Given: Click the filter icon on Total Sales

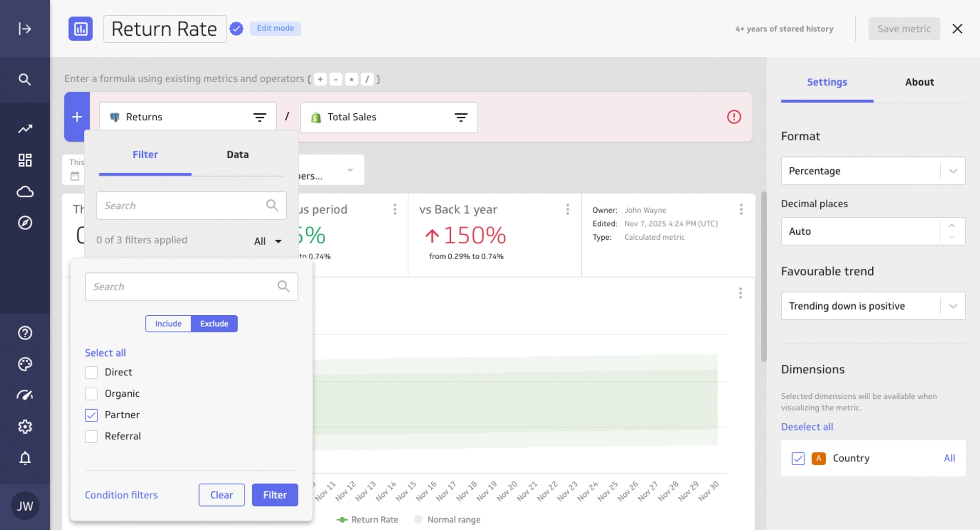Looking at the screenshot, I should [x=460, y=117].
